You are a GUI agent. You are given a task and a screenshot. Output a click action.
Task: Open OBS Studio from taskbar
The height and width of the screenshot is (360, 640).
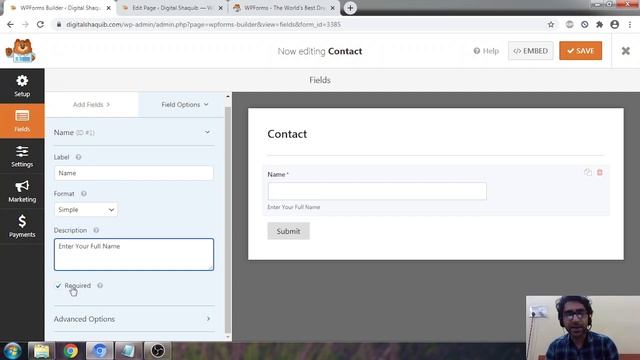[158, 351]
